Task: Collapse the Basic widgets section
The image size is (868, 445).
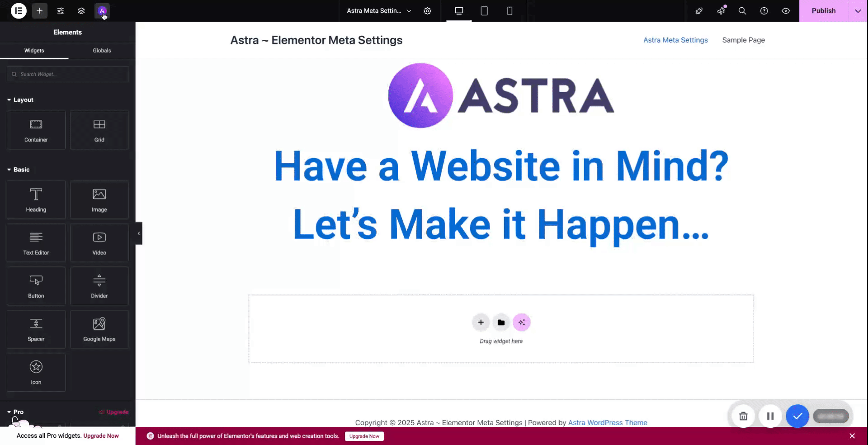Action: [x=19, y=170]
